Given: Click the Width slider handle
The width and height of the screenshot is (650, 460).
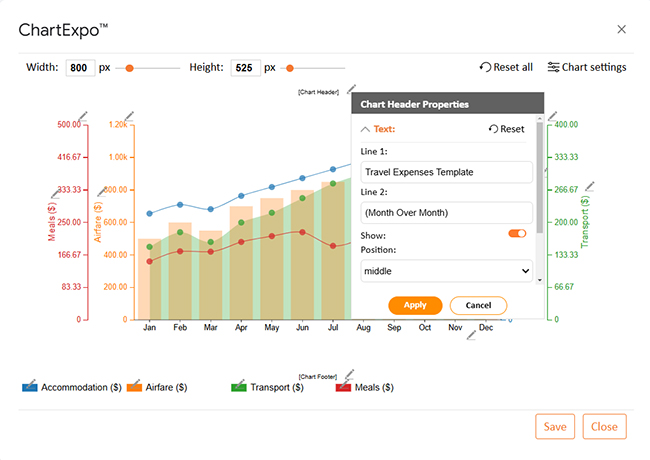Looking at the screenshot, I should [129, 68].
